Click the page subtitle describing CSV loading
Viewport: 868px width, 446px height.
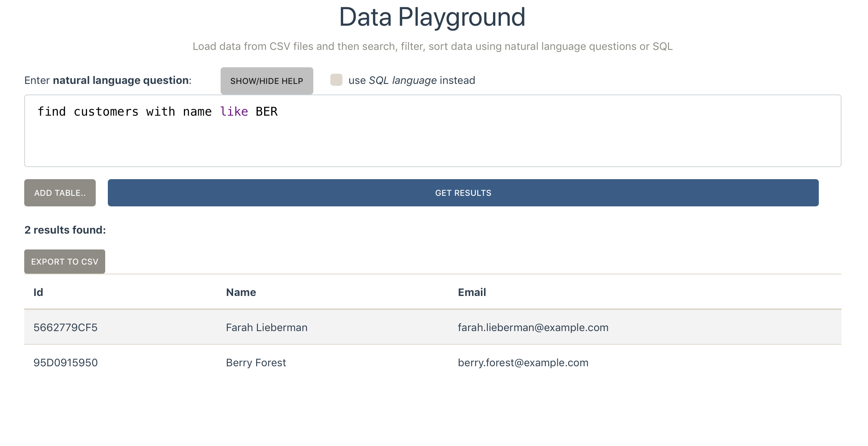pyautogui.click(x=432, y=46)
